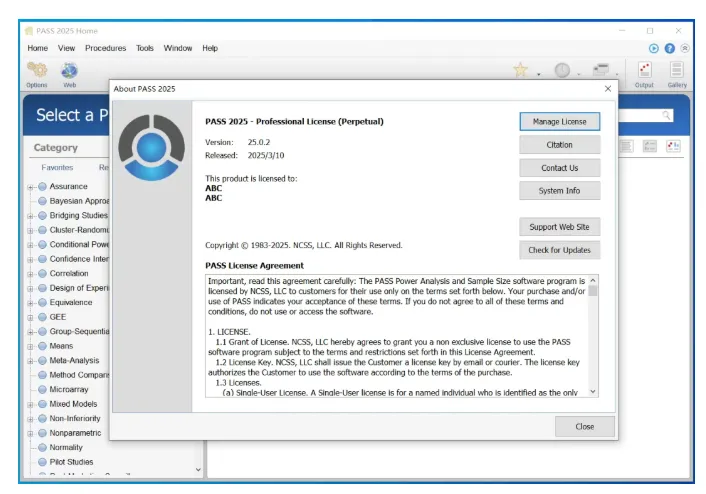
Task: Close the About dialog with Close button
Action: [584, 426]
